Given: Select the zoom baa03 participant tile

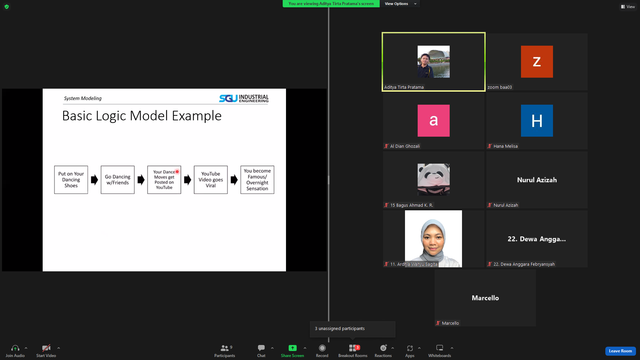Looking at the screenshot, I should 537,62.
